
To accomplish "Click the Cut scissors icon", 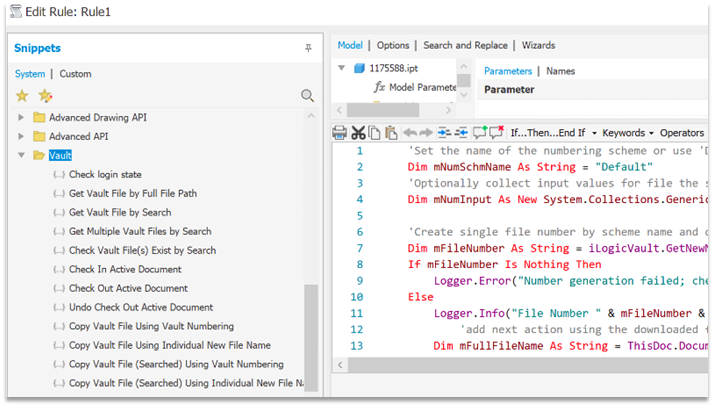I will tap(358, 133).
